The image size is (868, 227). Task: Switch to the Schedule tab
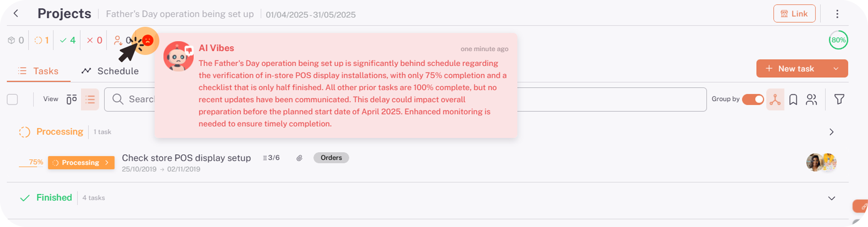pos(110,71)
